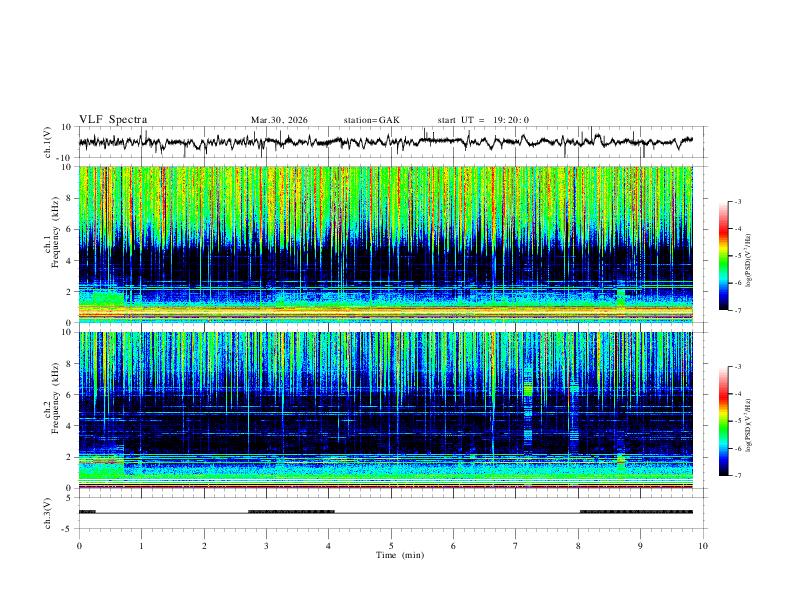This screenshot has width=792, height=612.
Task: Click the time axis tick label 0
Action: coord(79,546)
